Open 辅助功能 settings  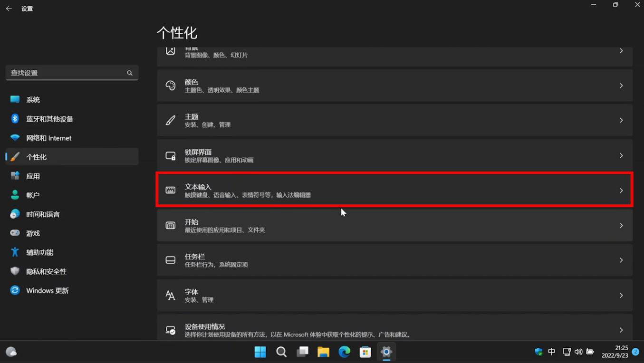point(40,252)
